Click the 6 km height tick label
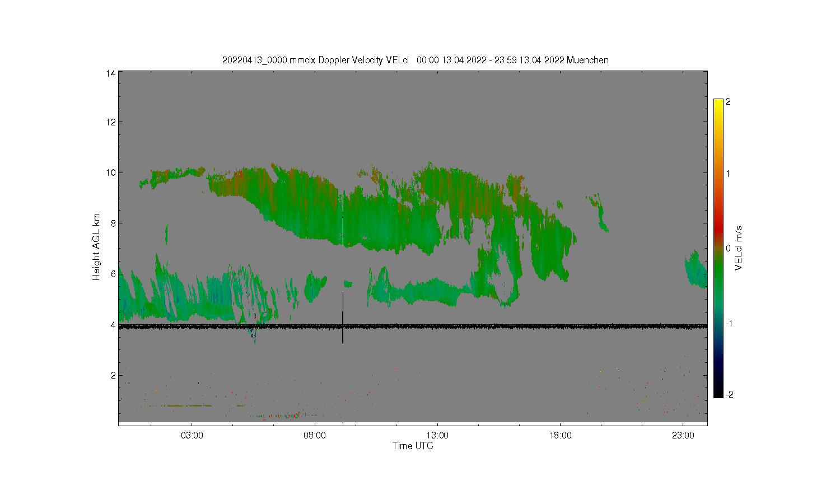 click(113, 274)
